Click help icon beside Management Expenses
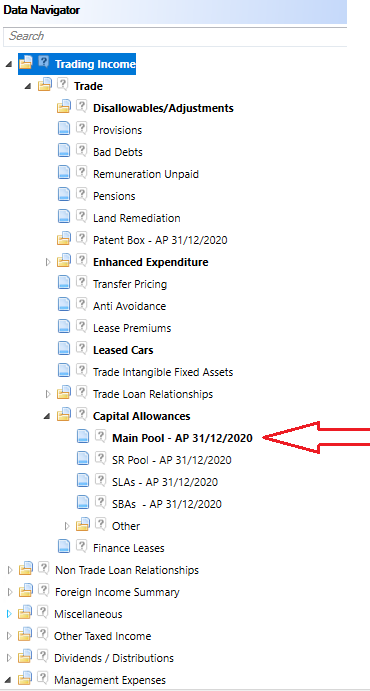Screen dimensions: 370x691 (x=44, y=679)
